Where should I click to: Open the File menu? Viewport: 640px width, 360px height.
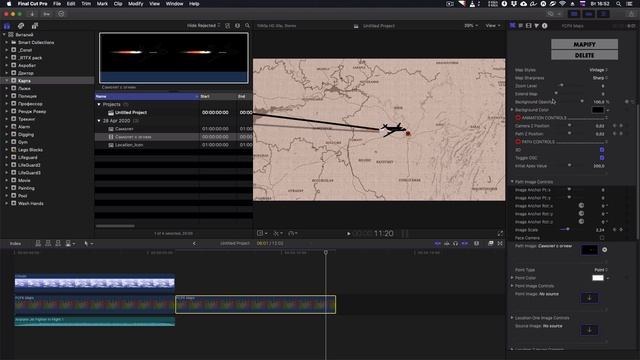[57, 4]
